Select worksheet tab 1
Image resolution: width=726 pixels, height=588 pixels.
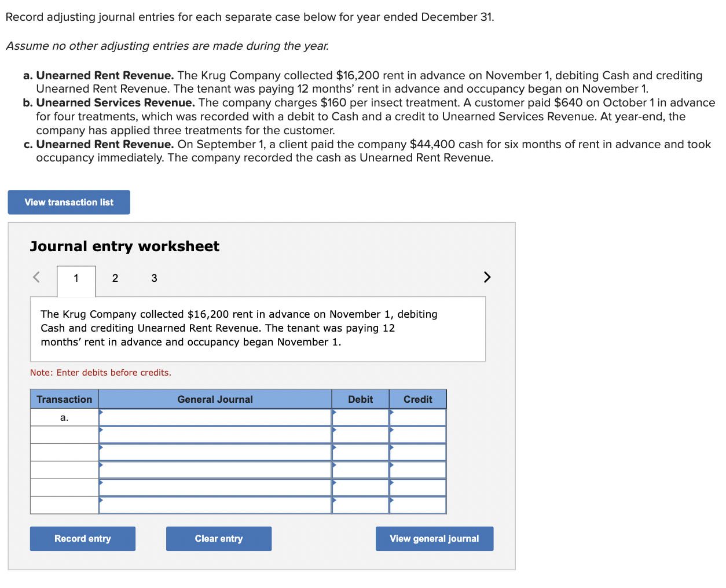[76, 278]
